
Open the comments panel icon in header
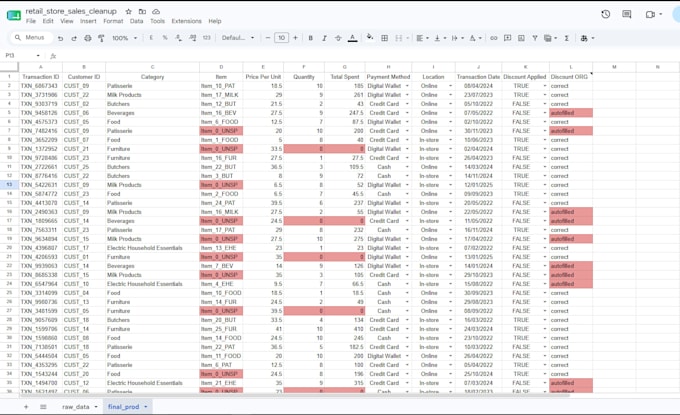pos(627,14)
